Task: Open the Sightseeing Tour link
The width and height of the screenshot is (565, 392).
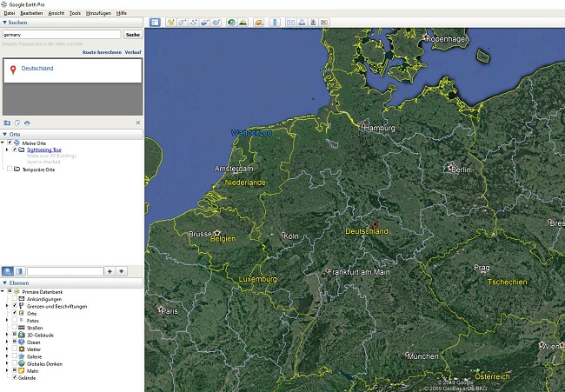Action: click(x=44, y=149)
